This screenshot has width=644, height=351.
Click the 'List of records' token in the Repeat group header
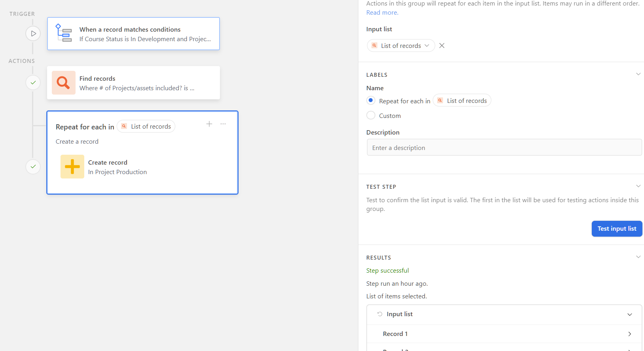point(146,126)
